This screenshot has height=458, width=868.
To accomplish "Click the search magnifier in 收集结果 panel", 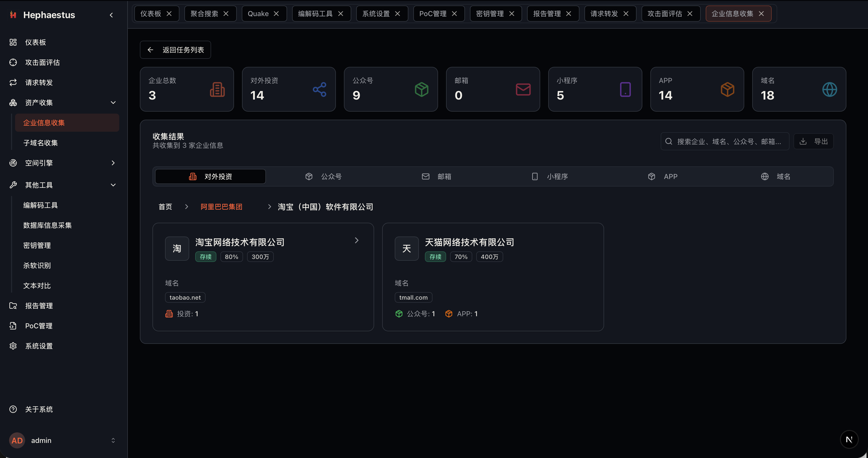I will (x=669, y=141).
